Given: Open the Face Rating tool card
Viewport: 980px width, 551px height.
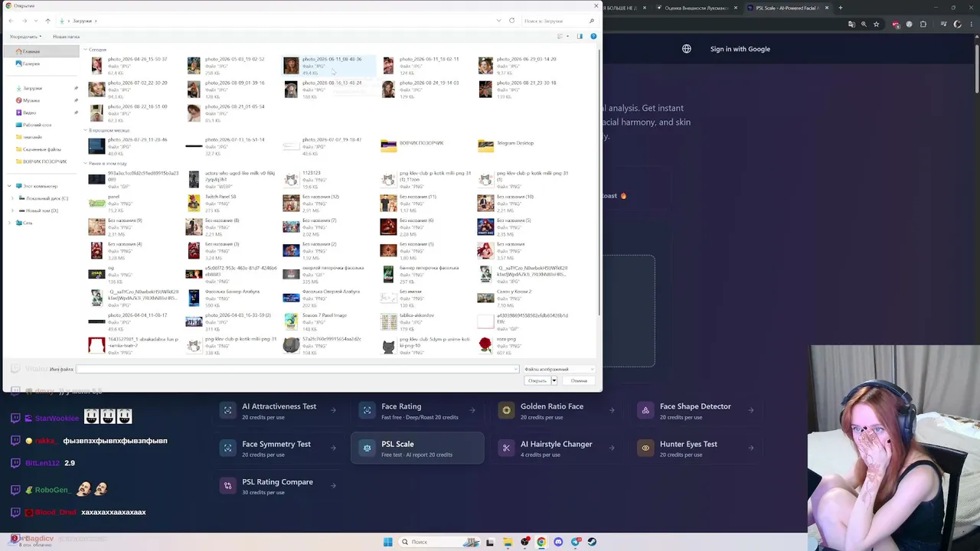Looking at the screenshot, I should click(417, 411).
